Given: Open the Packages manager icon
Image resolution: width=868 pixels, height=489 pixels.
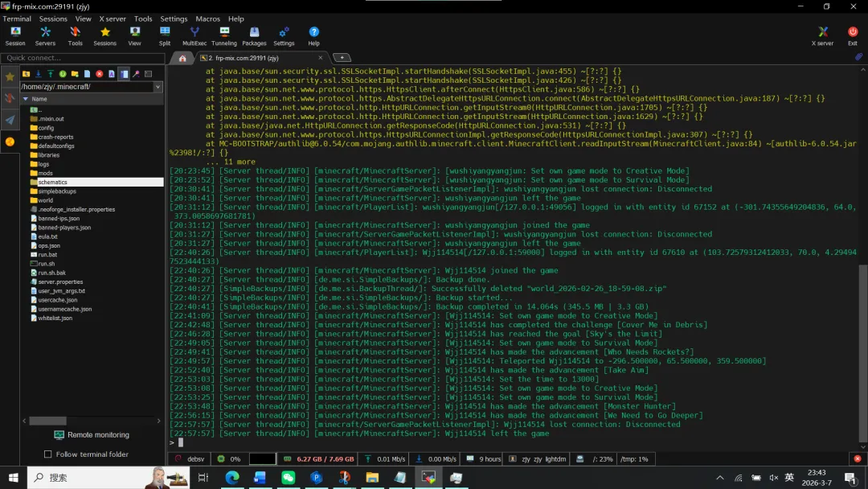Looking at the screenshot, I should click(x=254, y=35).
